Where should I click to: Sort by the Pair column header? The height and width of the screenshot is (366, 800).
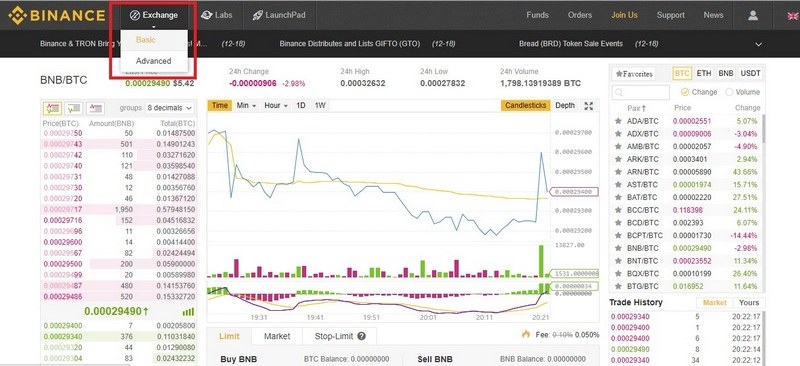636,108
